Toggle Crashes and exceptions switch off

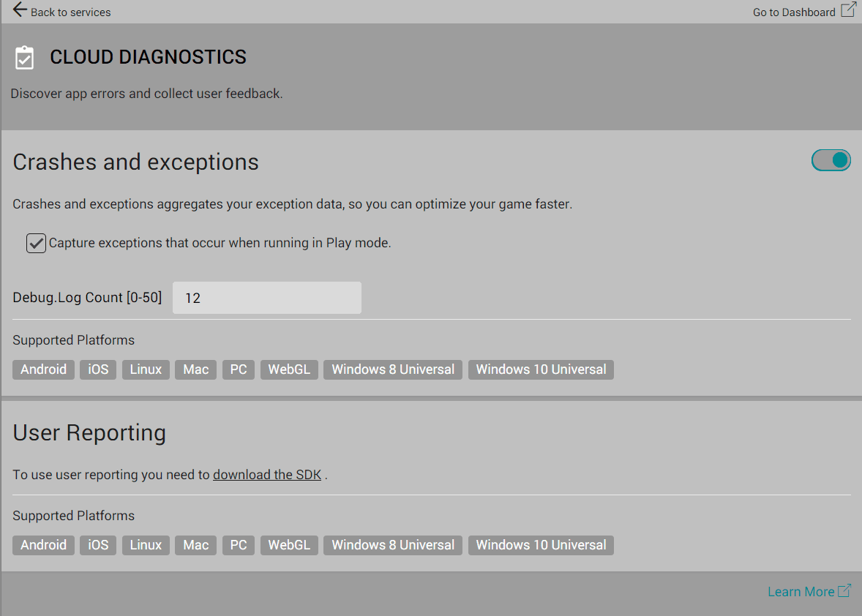[x=831, y=160]
